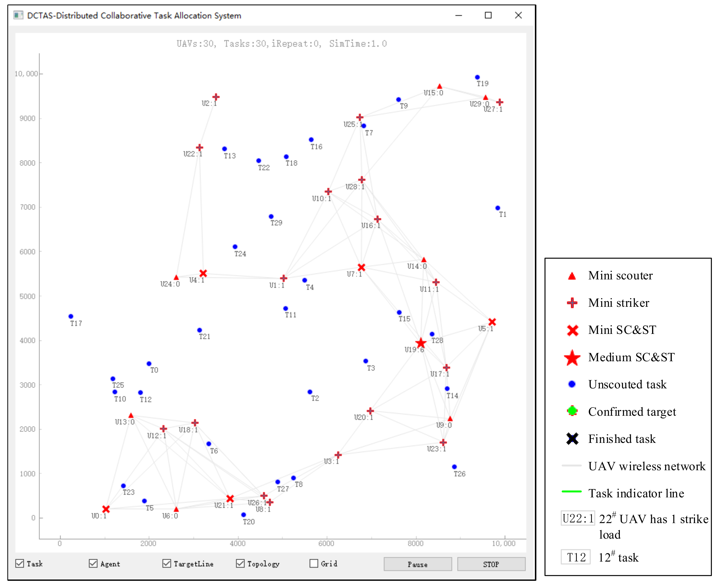Click the DCTAS window title icon

click(18, 15)
